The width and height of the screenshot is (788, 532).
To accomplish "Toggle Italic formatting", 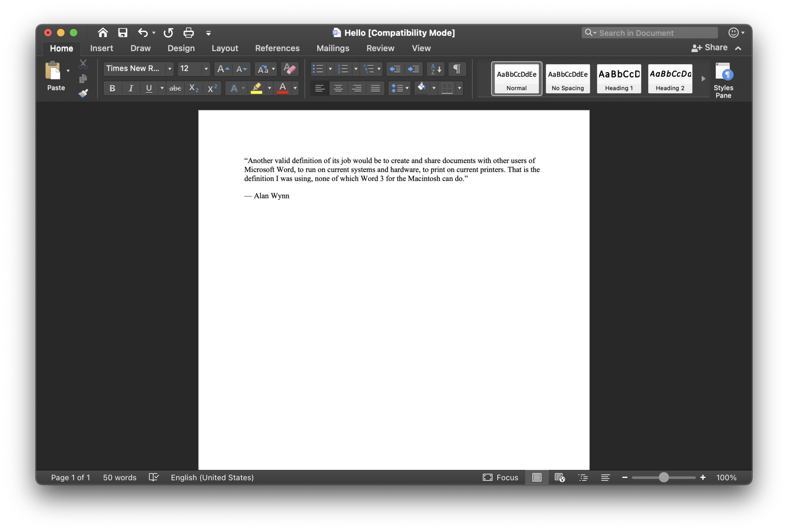I will pyautogui.click(x=131, y=88).
